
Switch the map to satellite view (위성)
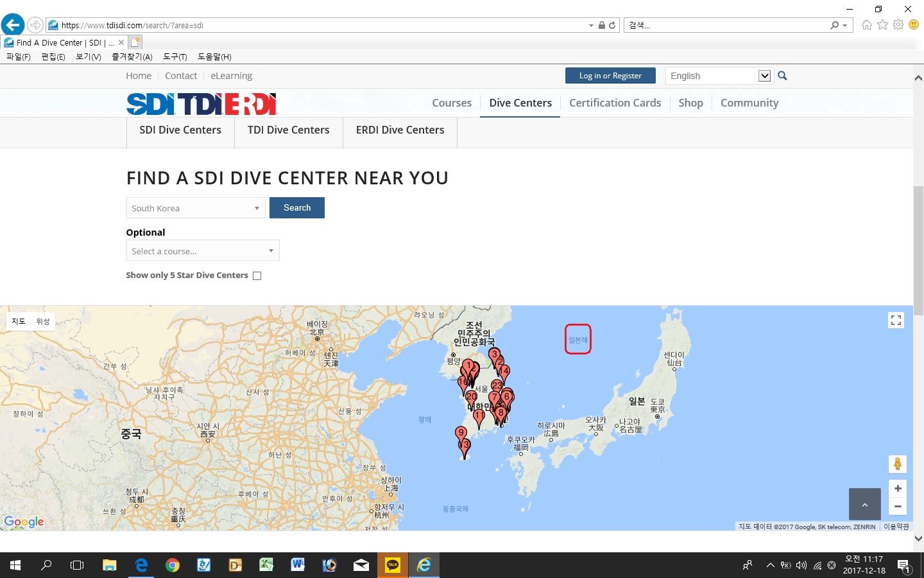coord(43,321)
